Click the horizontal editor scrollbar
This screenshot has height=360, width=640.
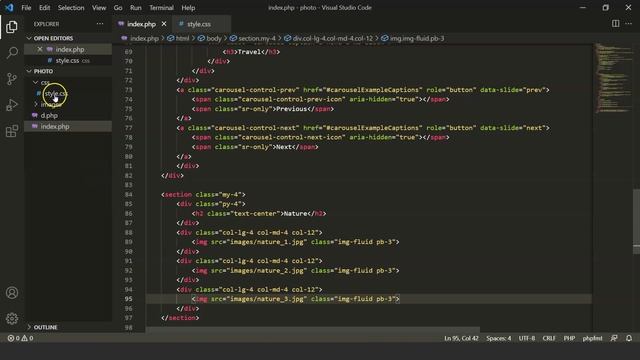click(x=313, y=329)
